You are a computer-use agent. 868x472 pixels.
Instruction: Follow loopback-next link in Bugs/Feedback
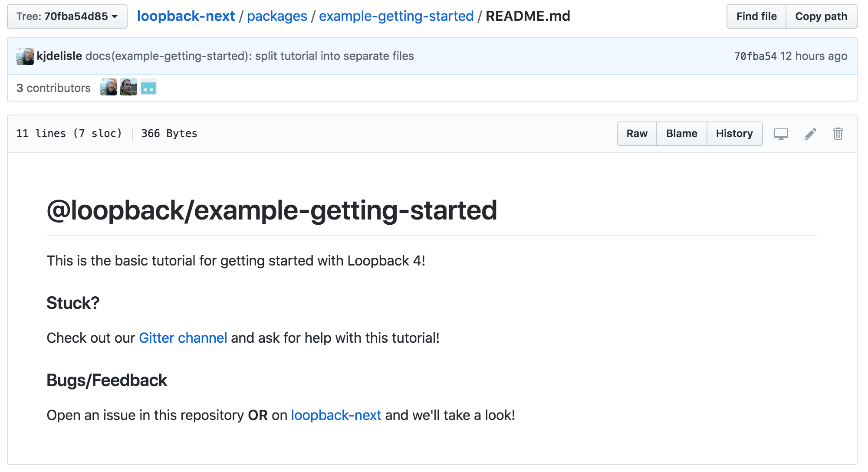click(336, 415)
